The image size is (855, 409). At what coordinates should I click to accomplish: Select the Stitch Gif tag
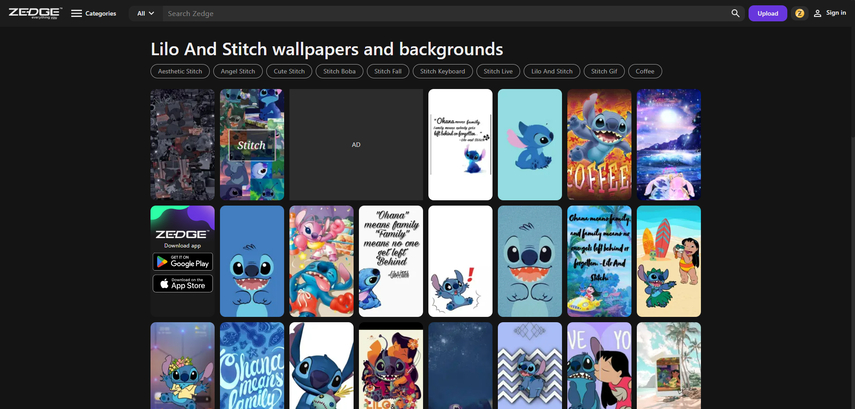click(604, 71)
